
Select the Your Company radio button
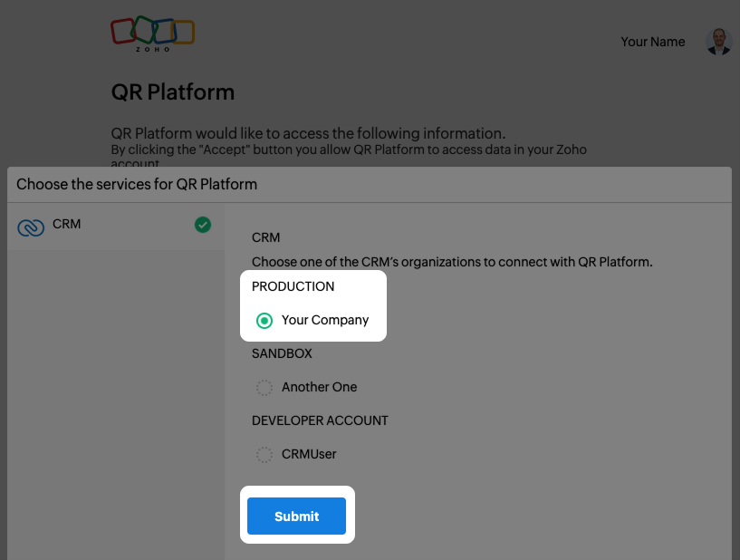[264, 320]
